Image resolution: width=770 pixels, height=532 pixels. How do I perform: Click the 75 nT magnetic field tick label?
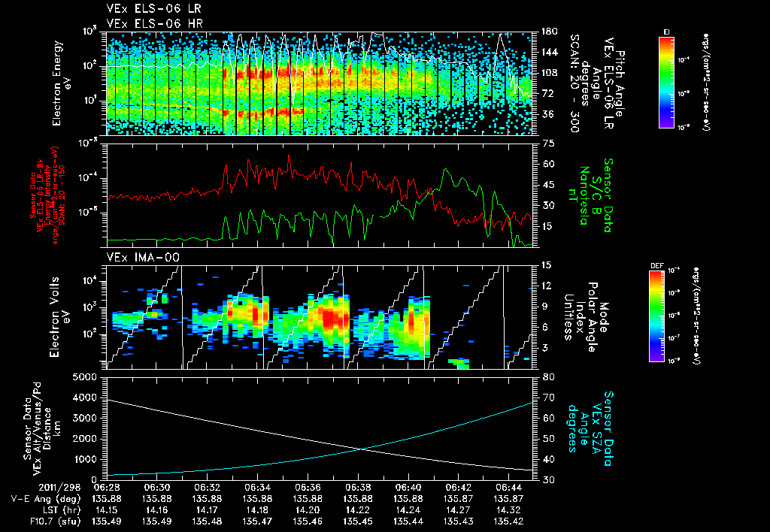[549, 144]
